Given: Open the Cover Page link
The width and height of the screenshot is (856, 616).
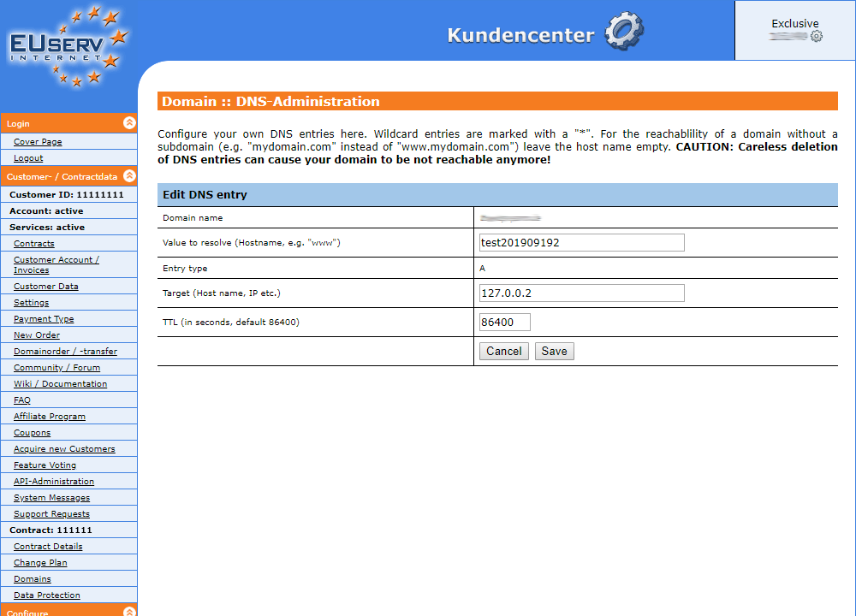Looking at the screenshot, I should [x=38, y=142].
